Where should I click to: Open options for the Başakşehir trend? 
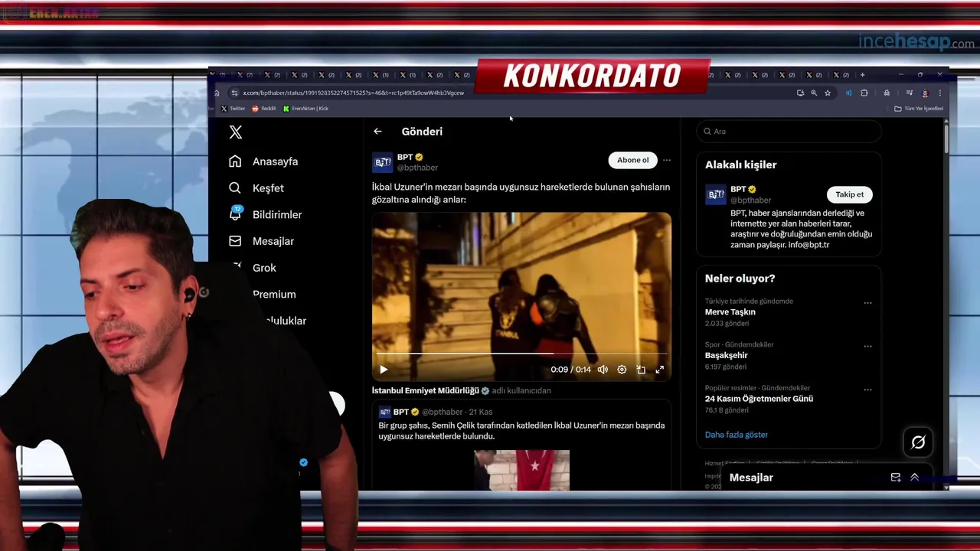867,346
